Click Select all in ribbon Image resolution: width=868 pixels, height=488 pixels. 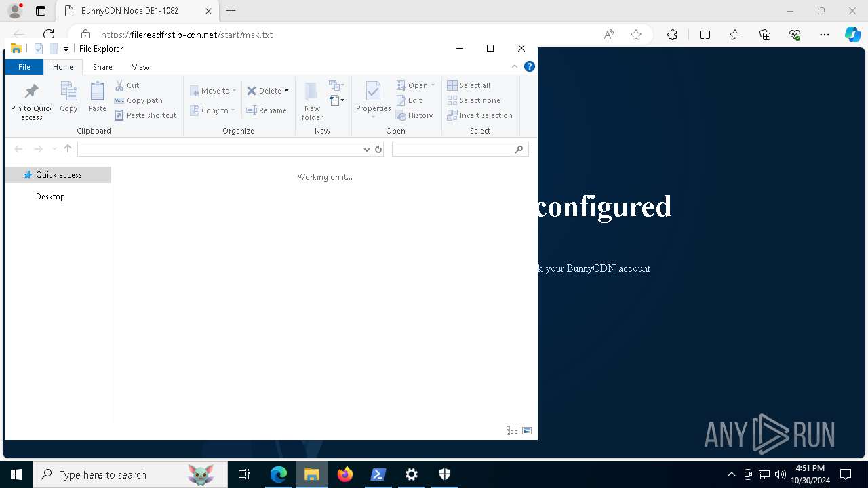(x=469, y=85)
